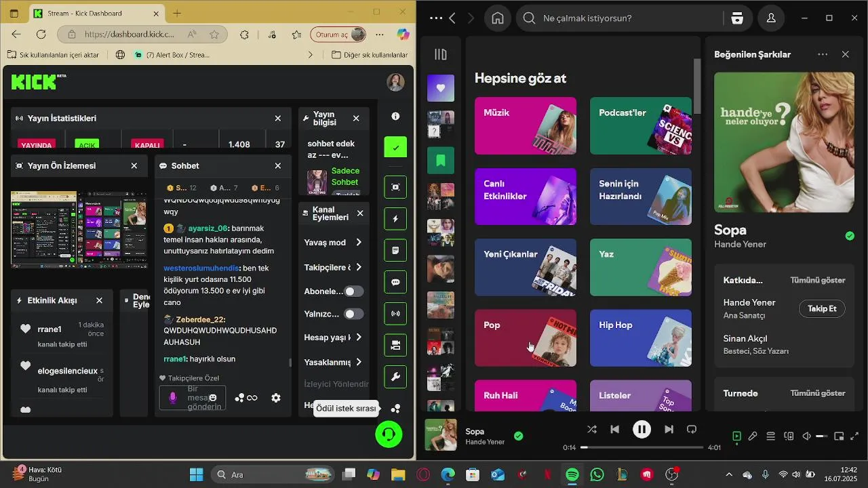The image size is (868, 488).
Task: Click Spotify search field Ne çalmak istiyorsun?
Action: click(620, 18)
